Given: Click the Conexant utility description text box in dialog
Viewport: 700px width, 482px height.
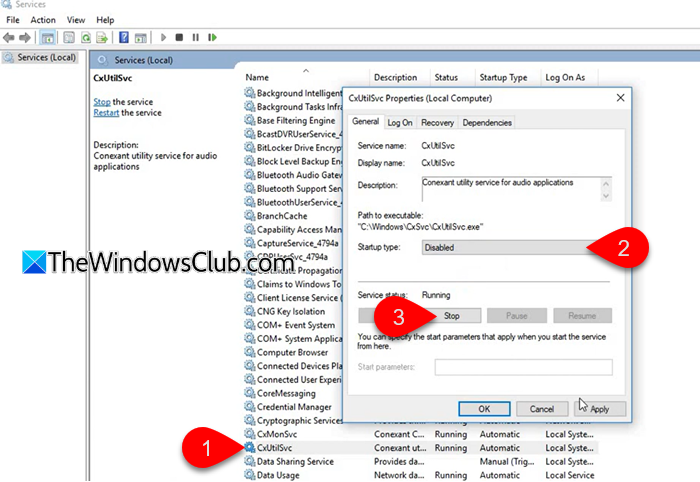Looking at the screenshot, I should [511, 189].
